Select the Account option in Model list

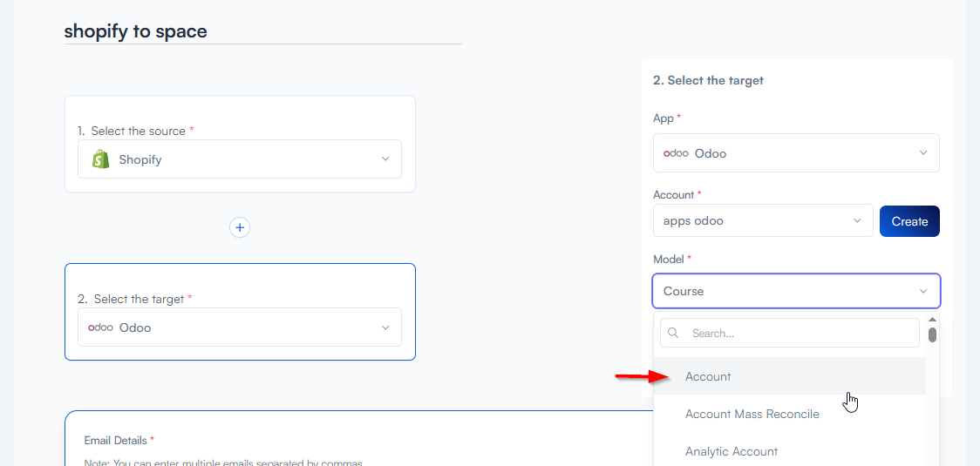[708, 376]
